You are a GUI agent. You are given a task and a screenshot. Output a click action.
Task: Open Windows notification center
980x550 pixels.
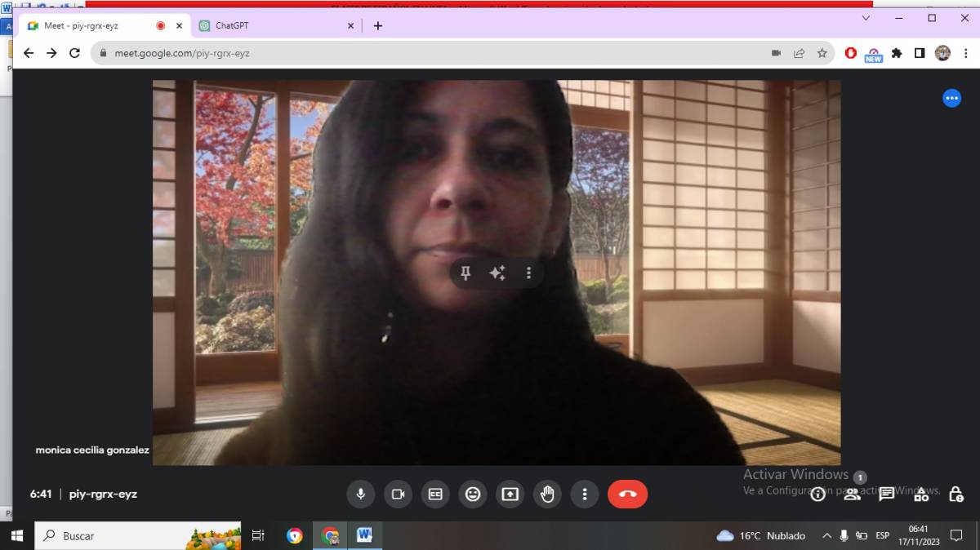956,535
